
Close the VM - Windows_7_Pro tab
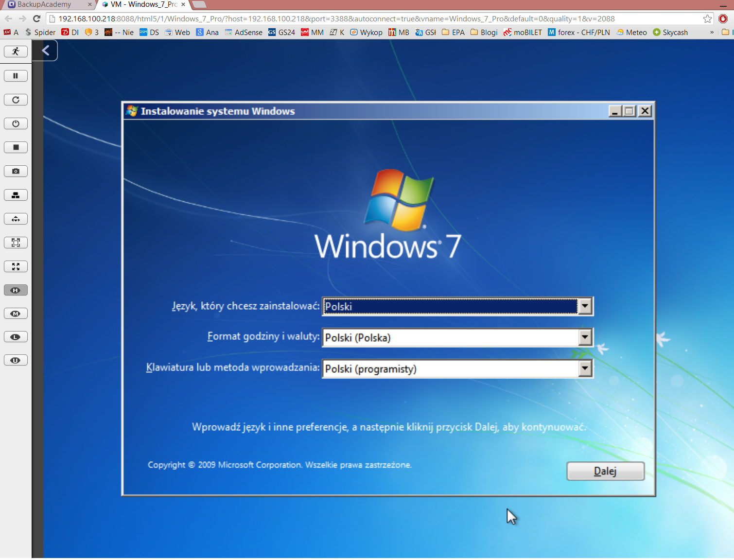coord(183,4)
